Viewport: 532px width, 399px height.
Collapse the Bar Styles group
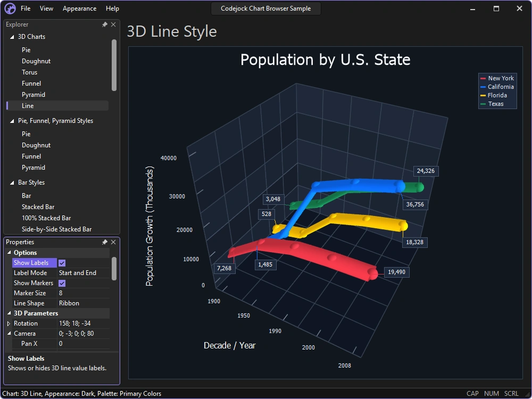point(12,182)
